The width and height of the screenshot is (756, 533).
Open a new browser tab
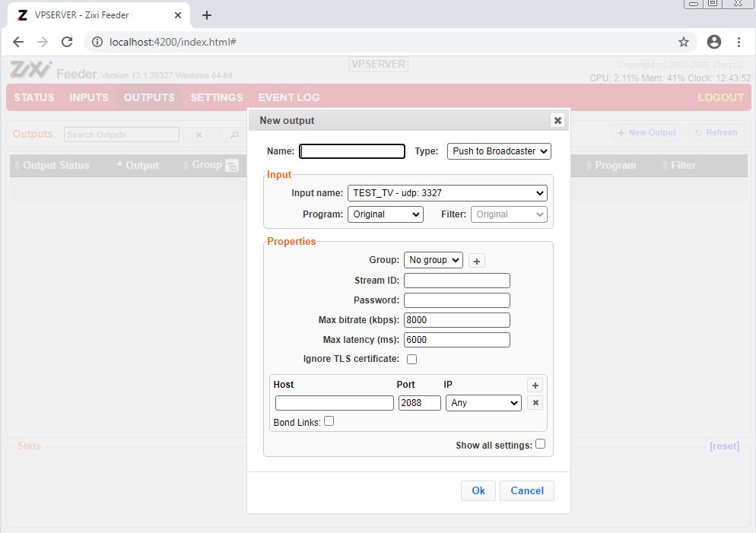206,15
